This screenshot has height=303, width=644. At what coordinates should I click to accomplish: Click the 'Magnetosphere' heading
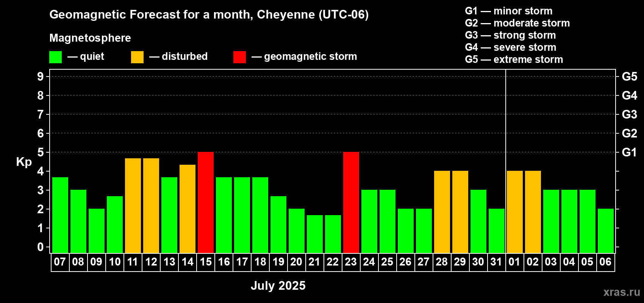90,38
